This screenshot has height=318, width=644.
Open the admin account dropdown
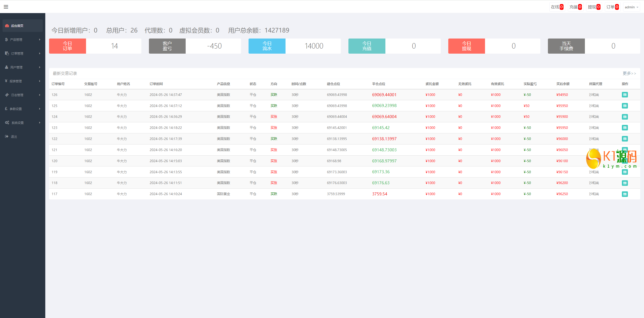click(x=631, y=7)
